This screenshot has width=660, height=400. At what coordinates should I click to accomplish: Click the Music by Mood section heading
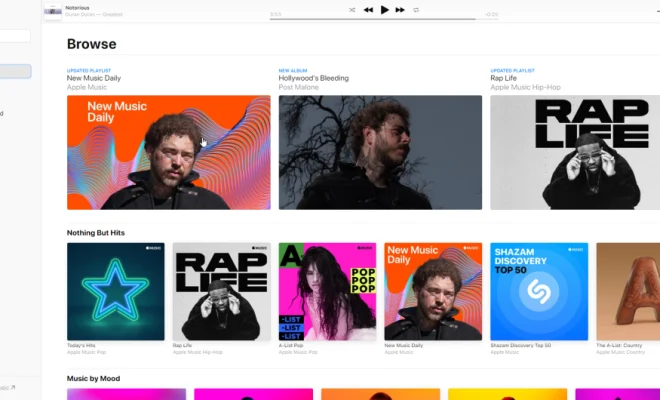click(x=93, y=379)
